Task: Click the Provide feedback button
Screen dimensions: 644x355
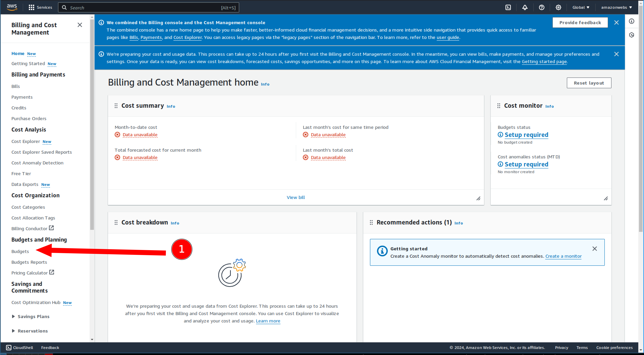Action: point(580,22)
